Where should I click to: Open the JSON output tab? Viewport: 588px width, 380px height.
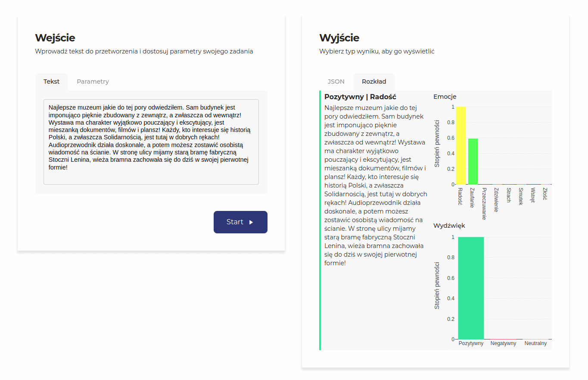tap(336, 82)
